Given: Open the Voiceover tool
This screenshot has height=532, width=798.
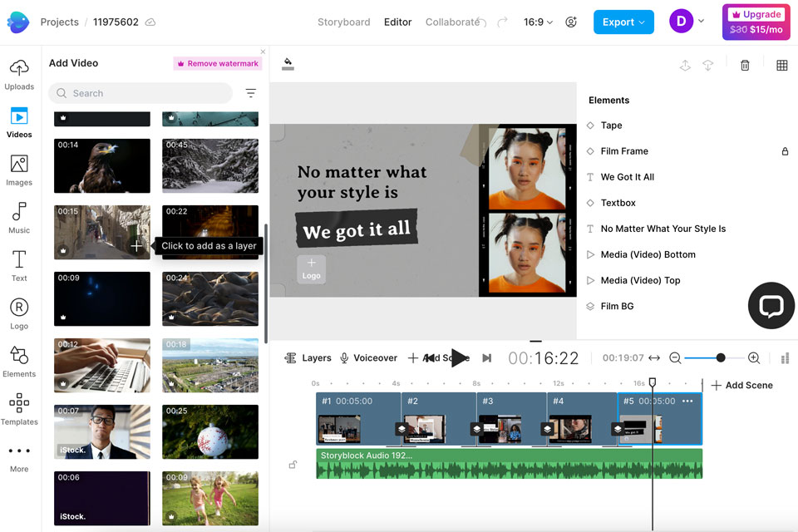Looking at the screenshot, I should pos(368,358).
